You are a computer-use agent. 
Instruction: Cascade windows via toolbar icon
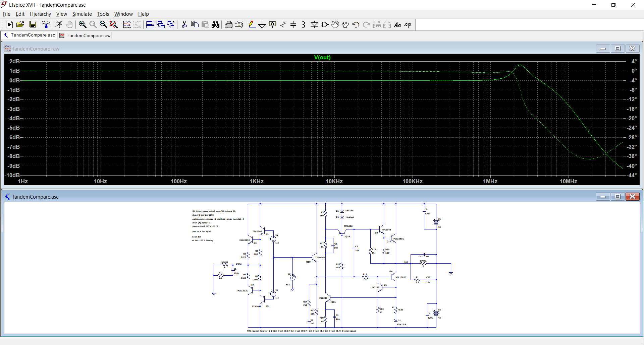coord(161,24)
